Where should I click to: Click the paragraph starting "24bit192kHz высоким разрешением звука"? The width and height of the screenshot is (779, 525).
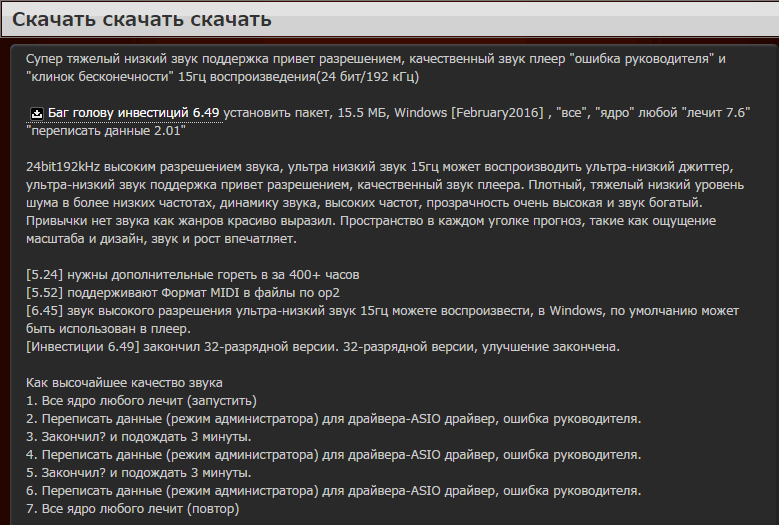tap(385, 203)
